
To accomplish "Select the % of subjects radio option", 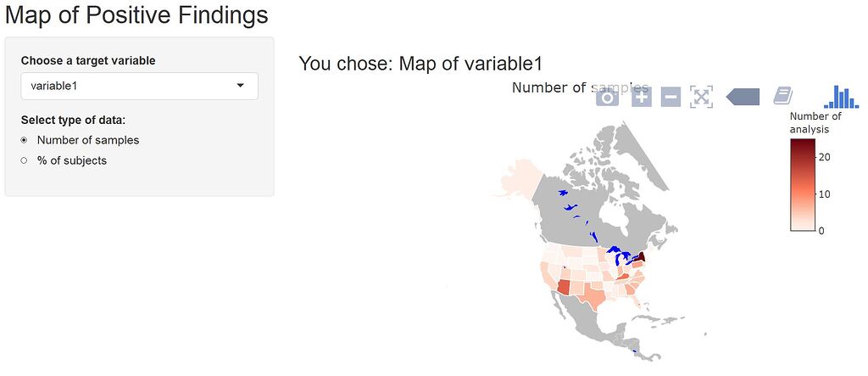I will coord(24,160).
